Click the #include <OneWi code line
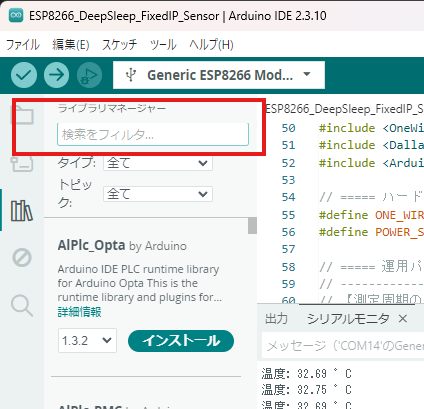 point(371,128)
